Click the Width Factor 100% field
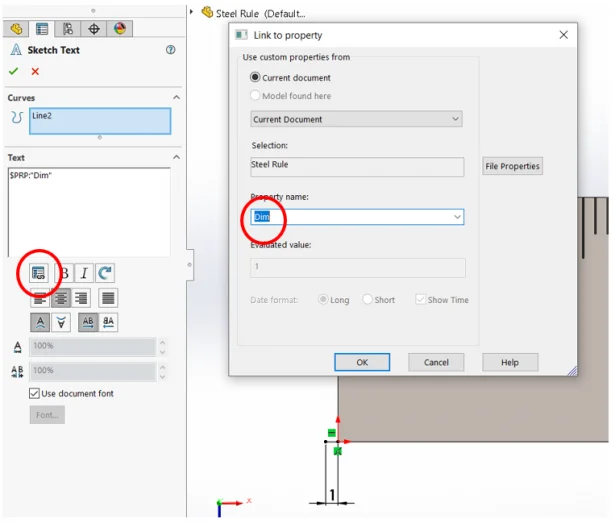The width and height of the screenshot is (615, 523). (x=93, y=347)
